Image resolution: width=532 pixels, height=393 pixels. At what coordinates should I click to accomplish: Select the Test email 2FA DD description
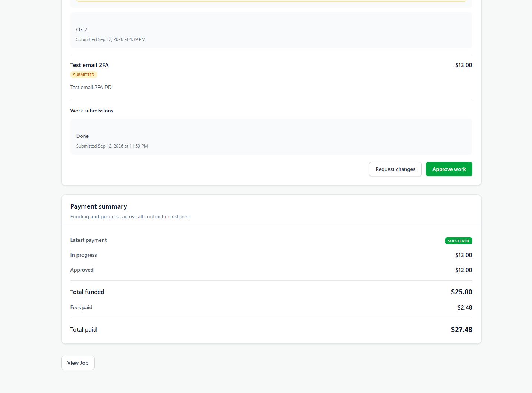tap(91, 87)
